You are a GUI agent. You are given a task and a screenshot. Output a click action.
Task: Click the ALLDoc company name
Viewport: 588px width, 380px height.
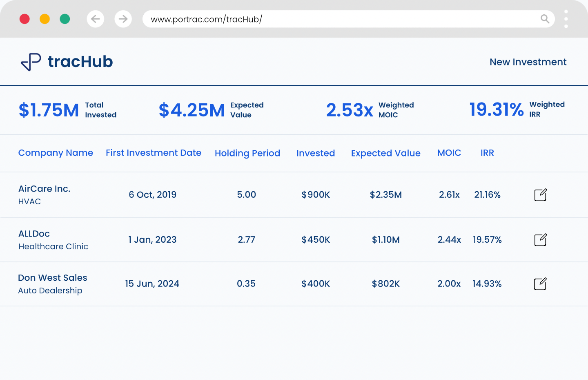pos(34,234)
